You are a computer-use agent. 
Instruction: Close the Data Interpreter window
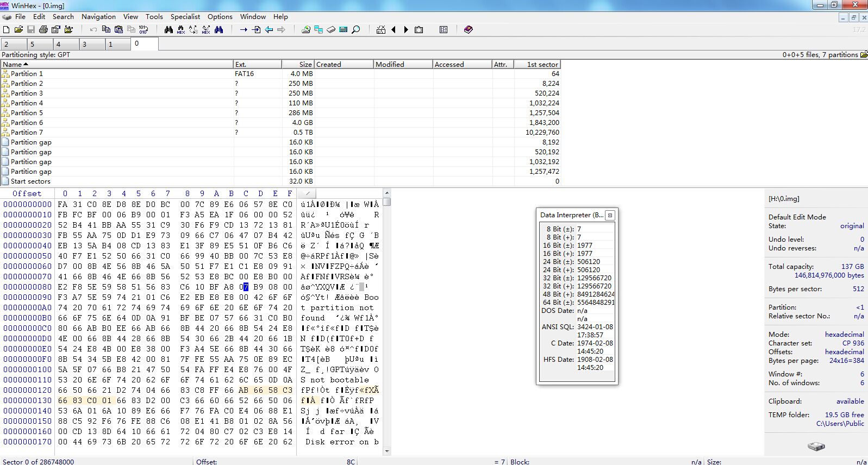coord(610,215)
